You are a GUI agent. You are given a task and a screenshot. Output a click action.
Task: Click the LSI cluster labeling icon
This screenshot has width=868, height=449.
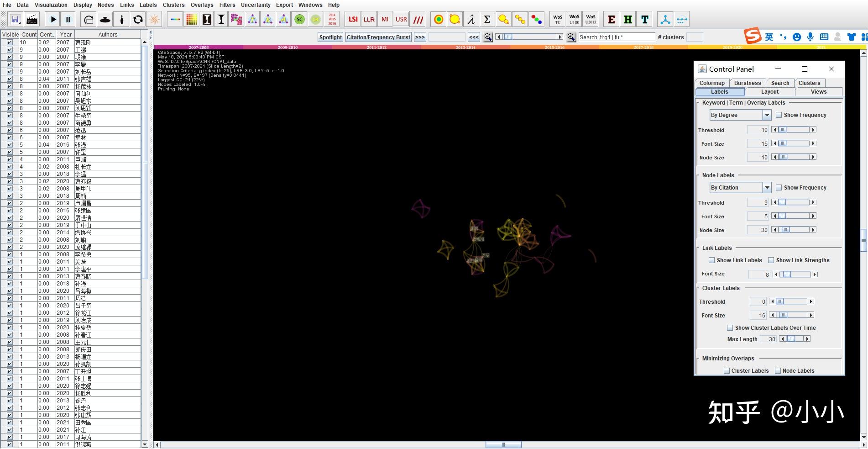353,20
